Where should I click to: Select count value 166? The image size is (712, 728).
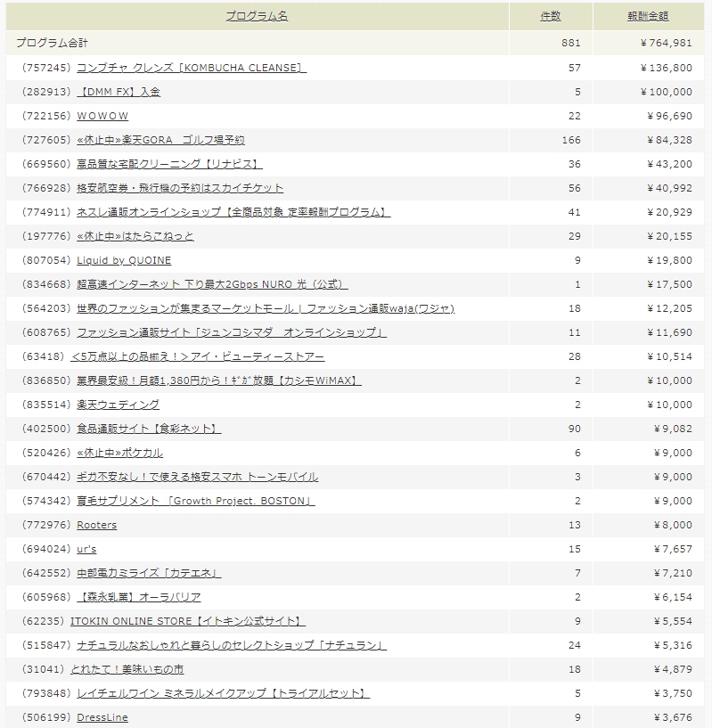click(571, 140)
